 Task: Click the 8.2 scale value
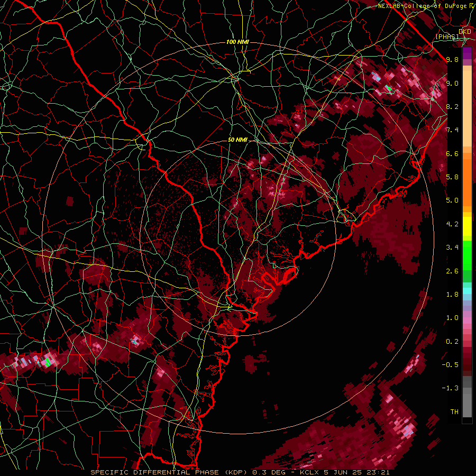coord(452,106)
